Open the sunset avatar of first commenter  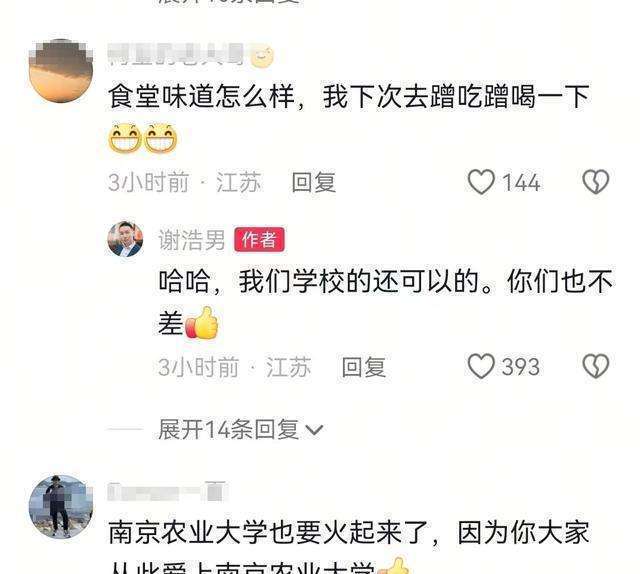click(61, 70)
